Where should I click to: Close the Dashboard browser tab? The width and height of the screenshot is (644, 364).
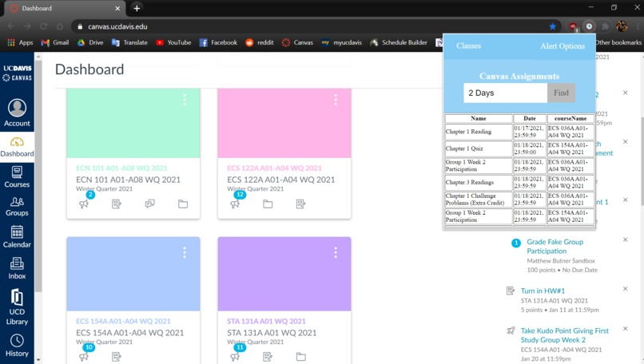point(117,8)
